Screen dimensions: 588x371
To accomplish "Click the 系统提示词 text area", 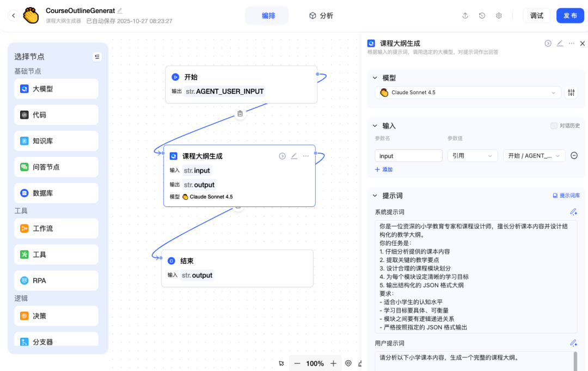I will 476,277.
